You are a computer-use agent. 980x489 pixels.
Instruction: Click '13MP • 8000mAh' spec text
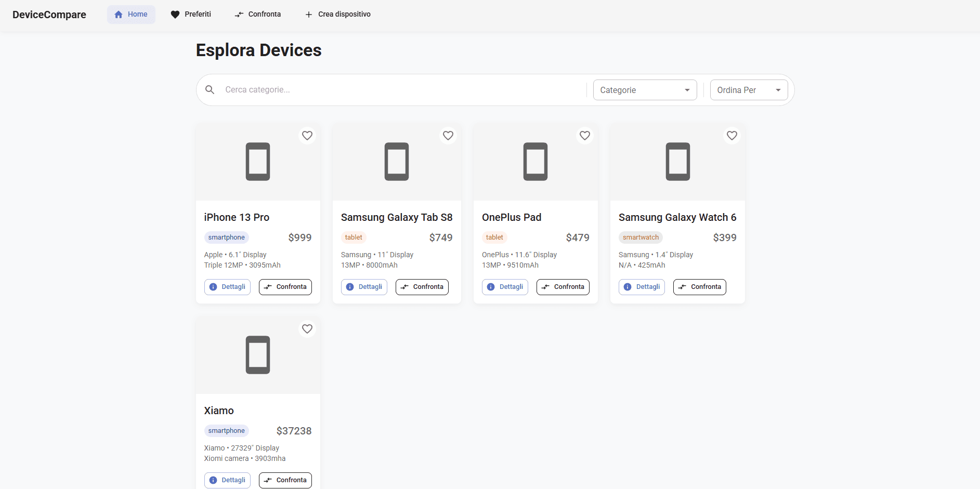pyautogui.click(x=369, y=265)
